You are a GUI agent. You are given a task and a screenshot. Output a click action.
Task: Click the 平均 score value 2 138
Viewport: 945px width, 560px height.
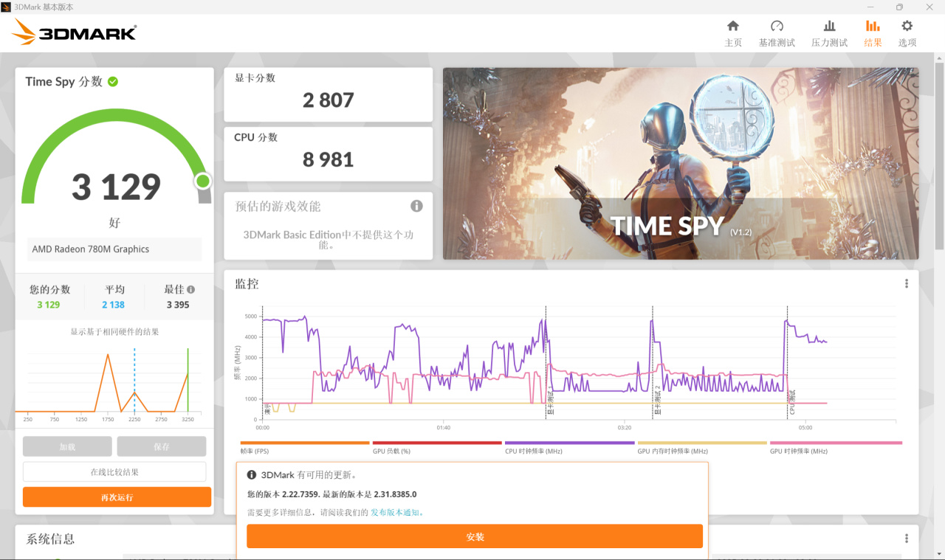click(113, 305)
